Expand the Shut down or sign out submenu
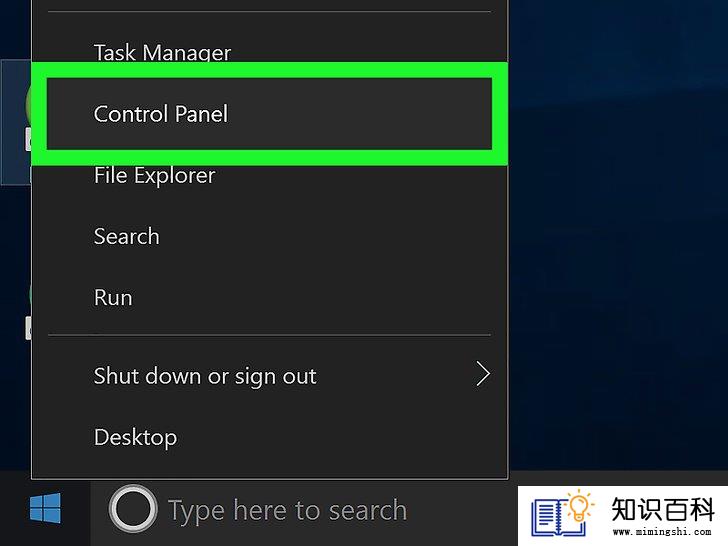 click(x=269, y=375)
